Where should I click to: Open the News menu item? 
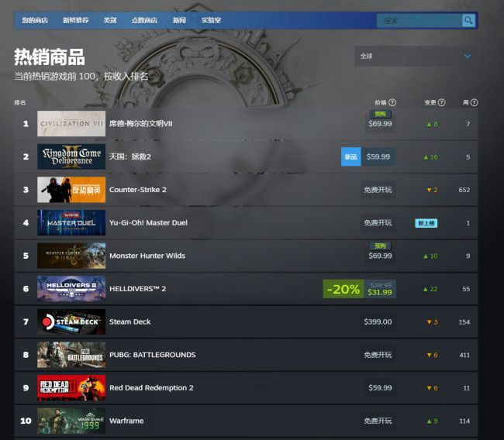tap(179, 20)
